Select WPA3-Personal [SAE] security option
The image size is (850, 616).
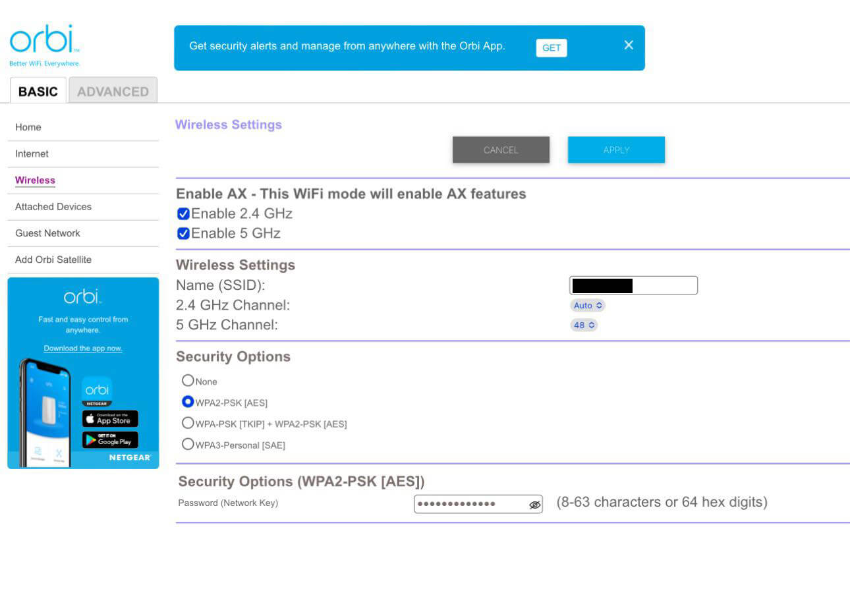(188, 444)
